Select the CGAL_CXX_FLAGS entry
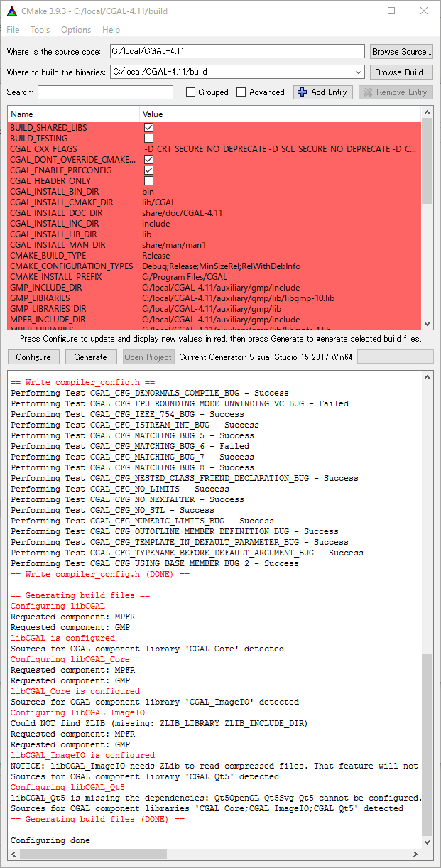The image size is (441, 868). point(214,149)
